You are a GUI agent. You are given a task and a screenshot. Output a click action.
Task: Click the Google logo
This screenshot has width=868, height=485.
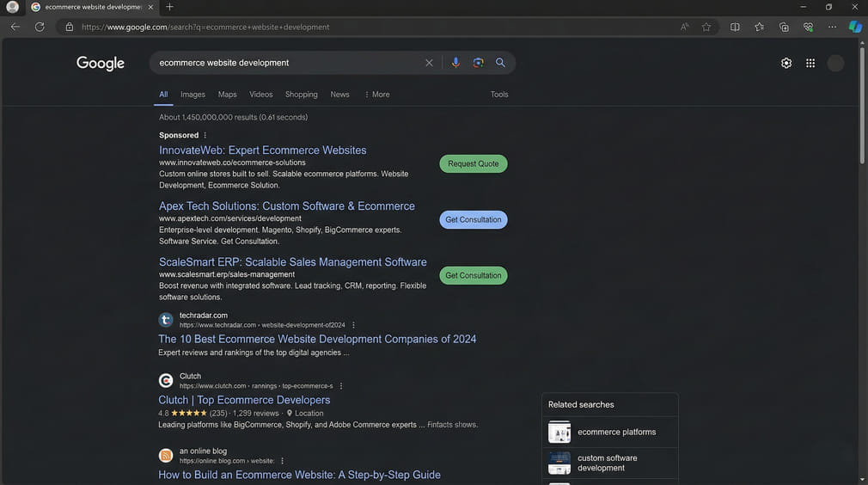[101, 63]
